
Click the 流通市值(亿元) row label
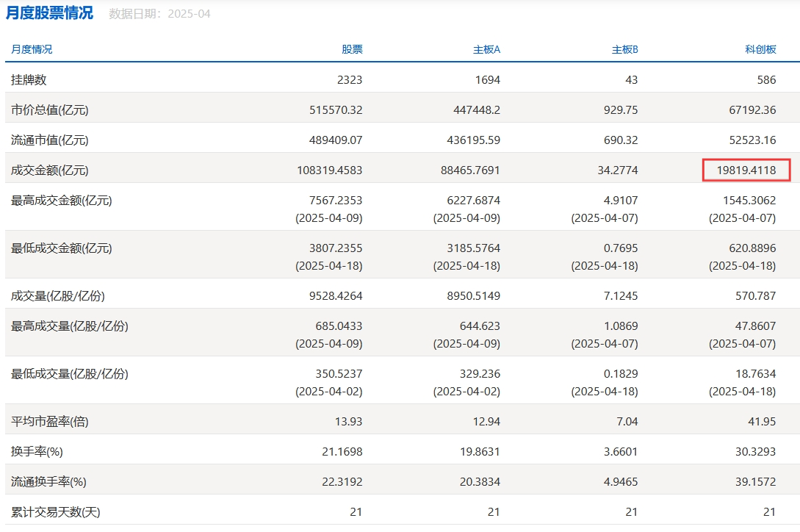click(49, 140)
